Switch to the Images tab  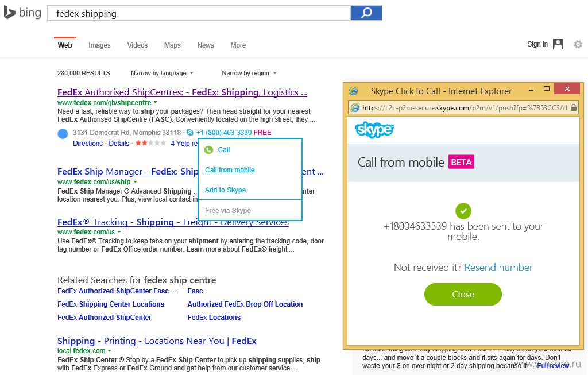pos(99,45)
